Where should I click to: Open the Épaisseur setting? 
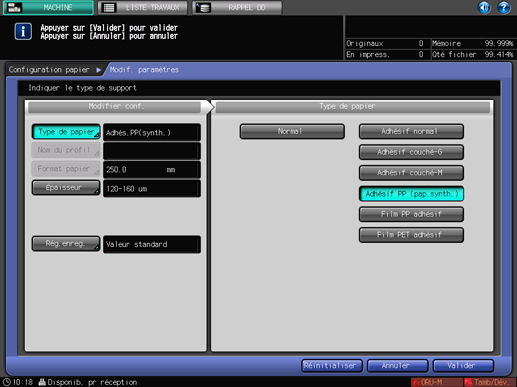(x=66, y=188)
